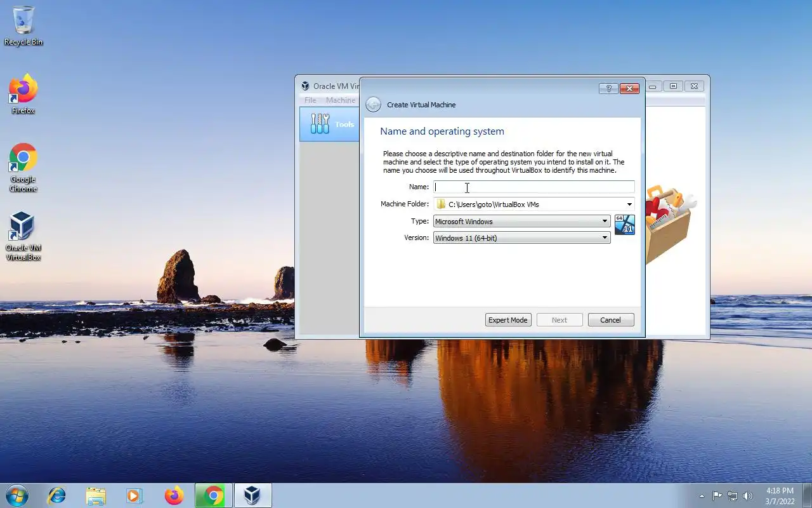Open the Action Center flag icon
Image resolution: width=812 pixels, height=508 pixels.
717,496
